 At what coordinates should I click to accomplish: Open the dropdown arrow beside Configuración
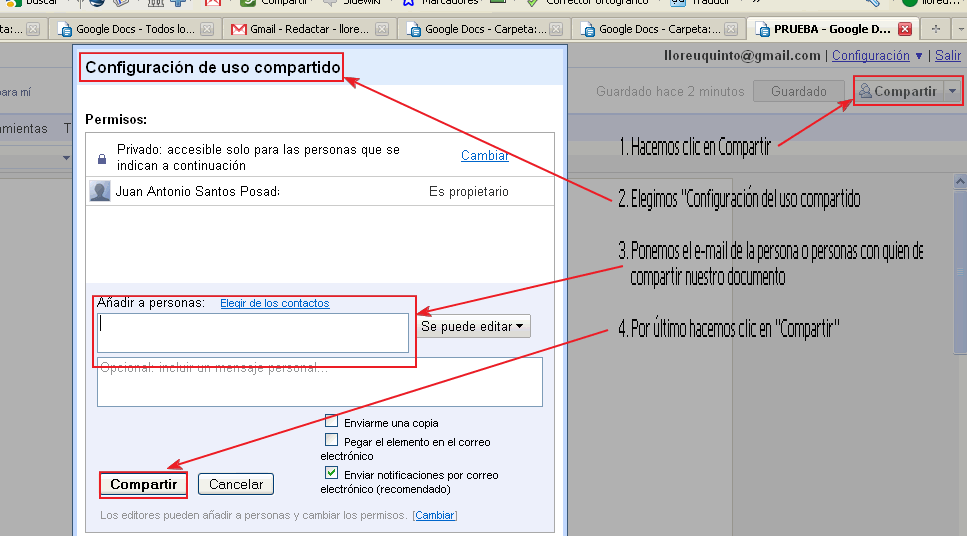[x=919, y=56]
